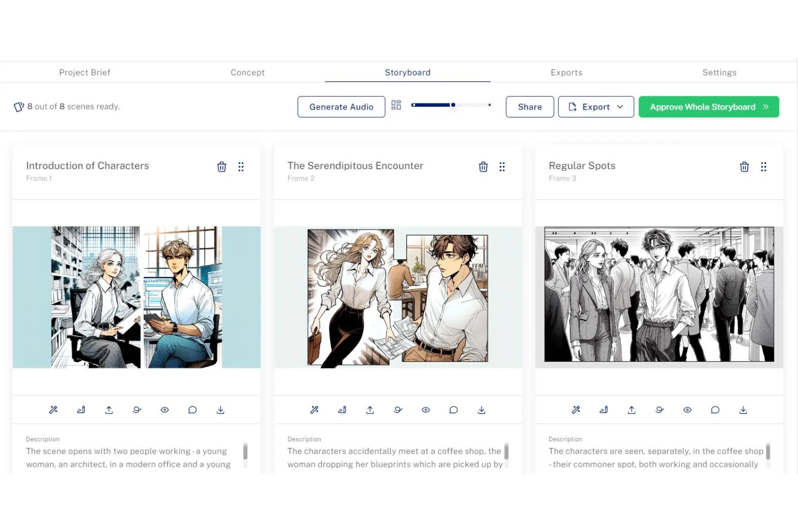Click the Introduction of Characters title
Image resolution: width=798 pixels, height=532 pixels.
[x=87, y=165]
